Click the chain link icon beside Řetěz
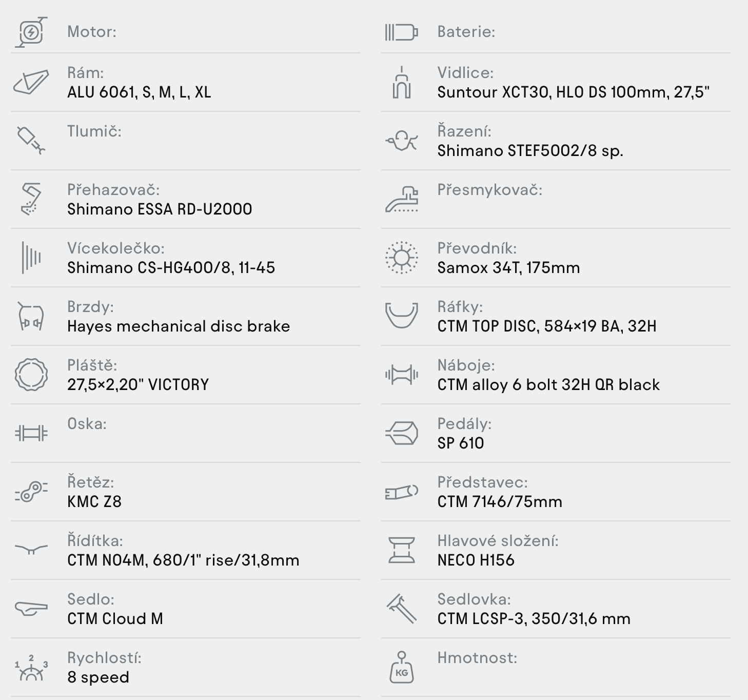Viewport: 748px width, 700px height. (x=31, y=492)
